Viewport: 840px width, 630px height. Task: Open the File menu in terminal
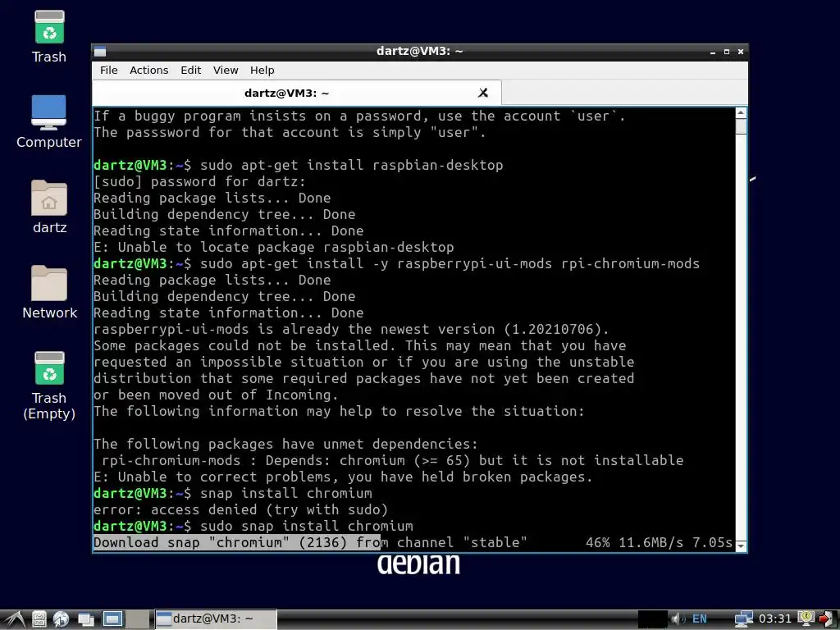pyautogui.click(x=109, y=71)
